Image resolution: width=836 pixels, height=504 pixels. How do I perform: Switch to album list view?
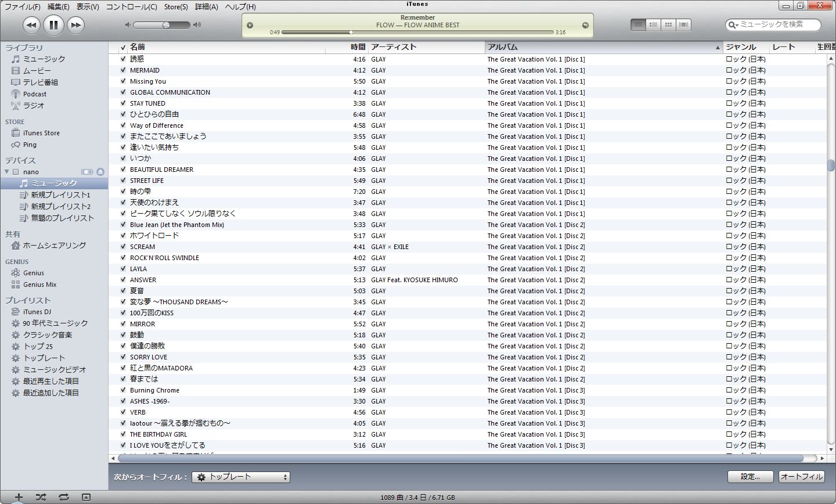point(653,25)
